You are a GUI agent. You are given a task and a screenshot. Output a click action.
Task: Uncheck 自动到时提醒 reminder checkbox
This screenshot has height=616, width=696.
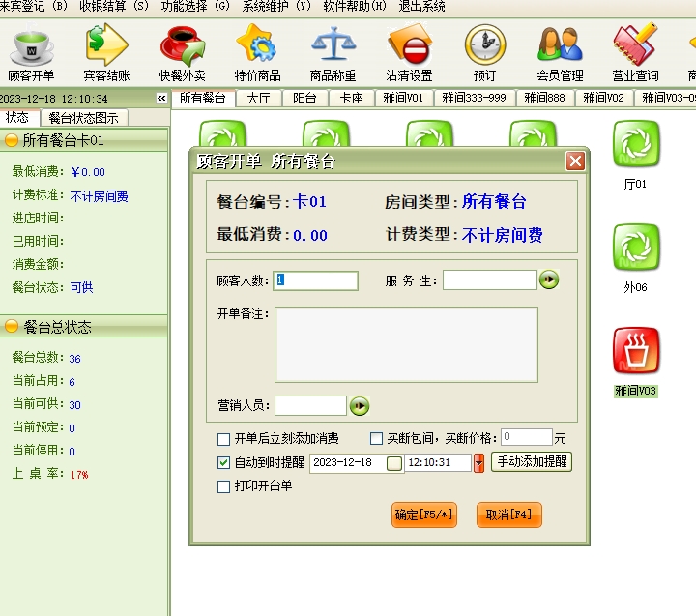coord(224,463)
